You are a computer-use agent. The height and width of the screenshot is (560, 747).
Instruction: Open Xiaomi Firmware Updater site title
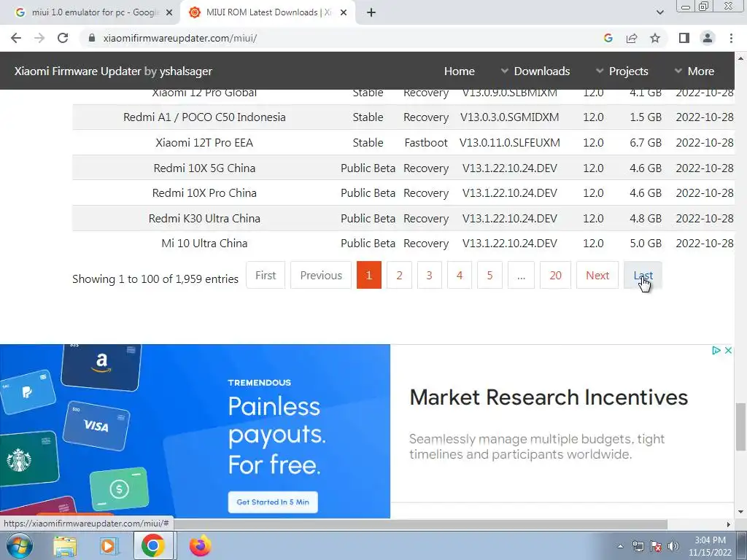(x=113, y=71)
